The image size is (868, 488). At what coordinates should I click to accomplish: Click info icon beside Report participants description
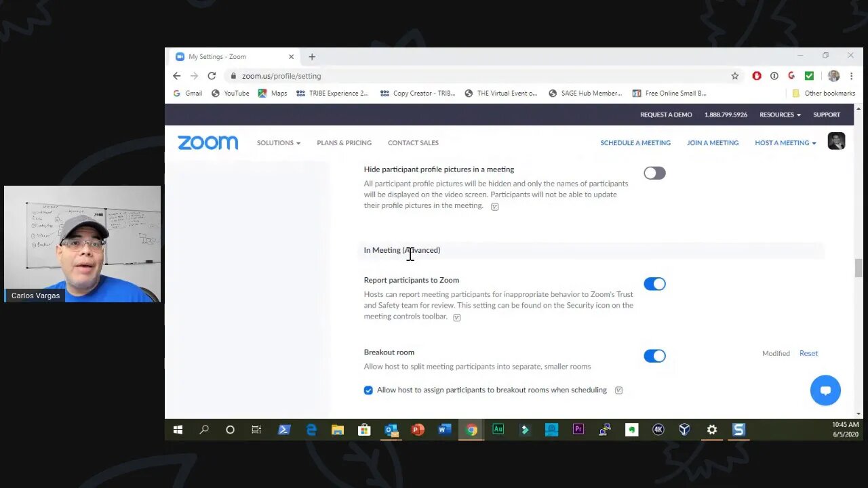point(456,317)
